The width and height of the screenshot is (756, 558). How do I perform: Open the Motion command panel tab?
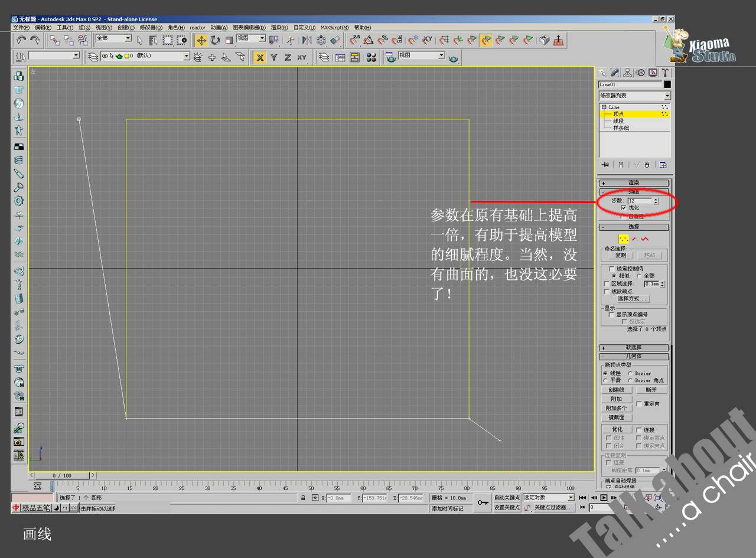pyautogui.click(x=640, y=73)
